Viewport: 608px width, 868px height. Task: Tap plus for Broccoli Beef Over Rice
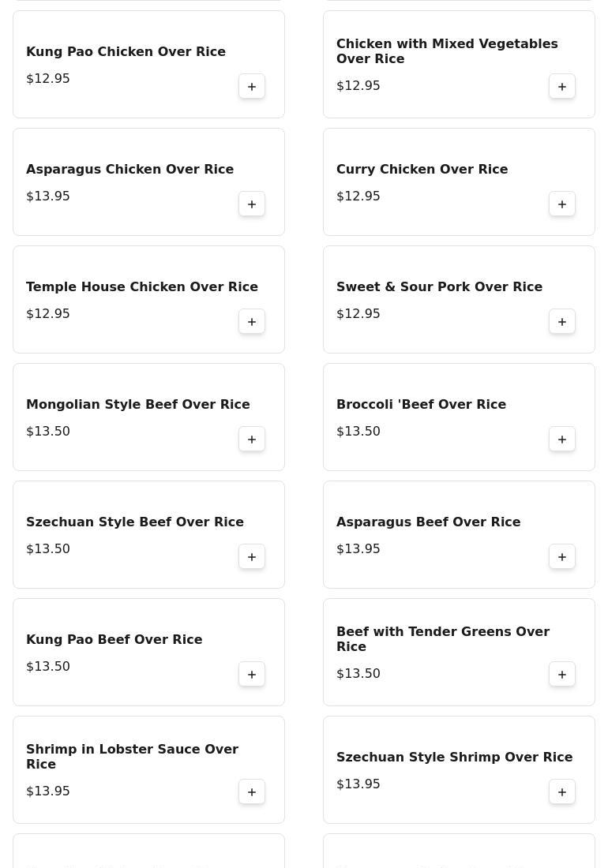562,440
